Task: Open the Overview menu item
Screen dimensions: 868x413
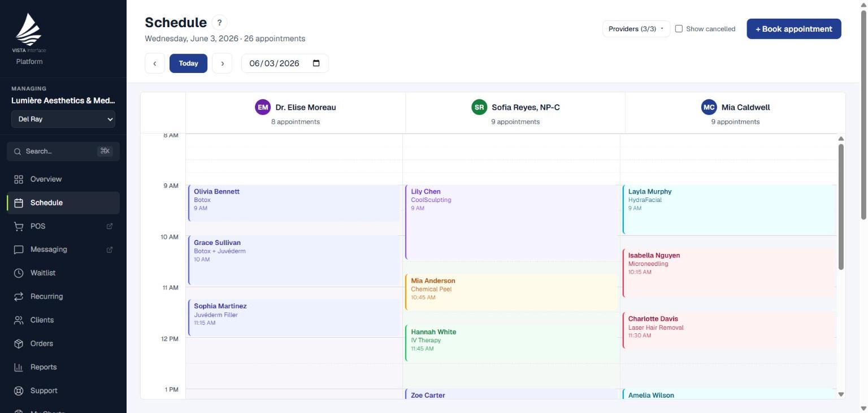Action: 63,179
